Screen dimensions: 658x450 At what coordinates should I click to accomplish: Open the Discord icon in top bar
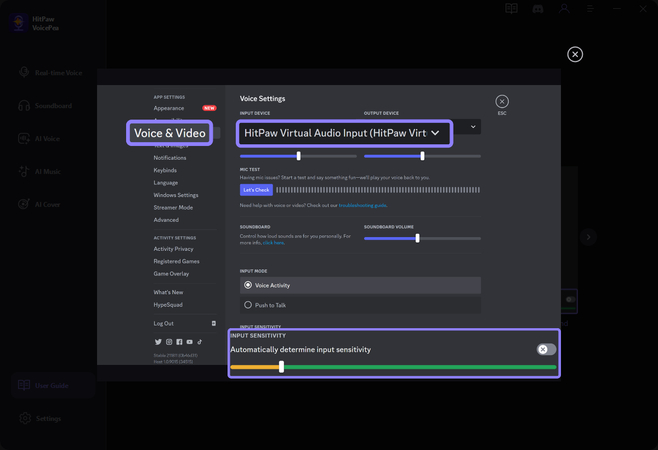538,9
